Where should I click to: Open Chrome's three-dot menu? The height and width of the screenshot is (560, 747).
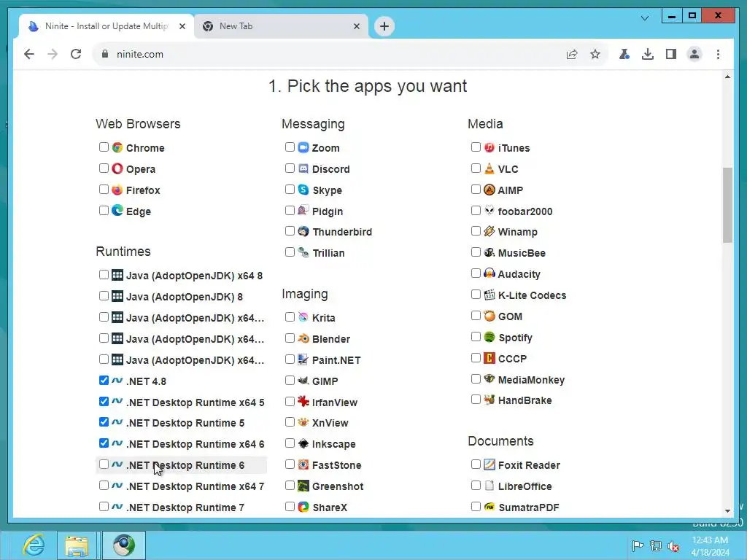click(718, 54)
